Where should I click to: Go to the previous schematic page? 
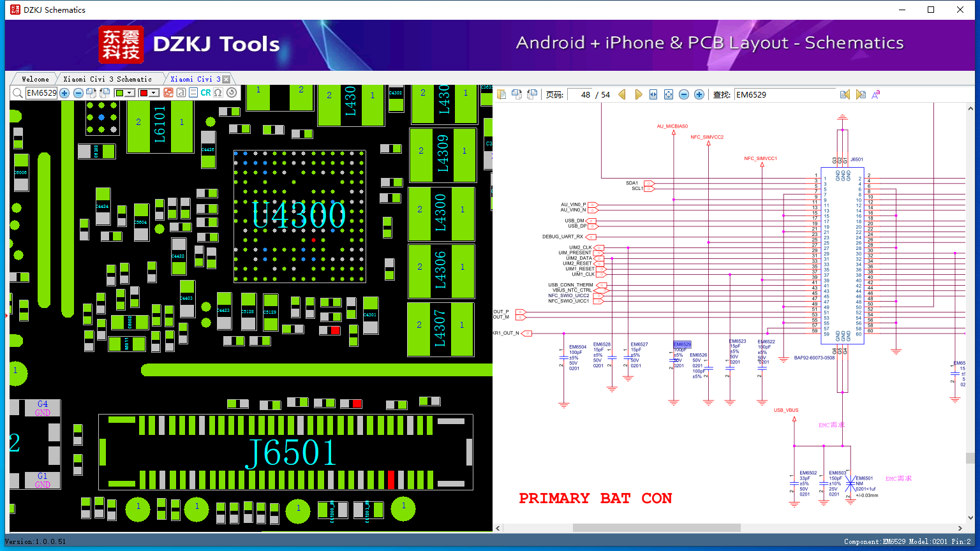[x=622, y=94]
